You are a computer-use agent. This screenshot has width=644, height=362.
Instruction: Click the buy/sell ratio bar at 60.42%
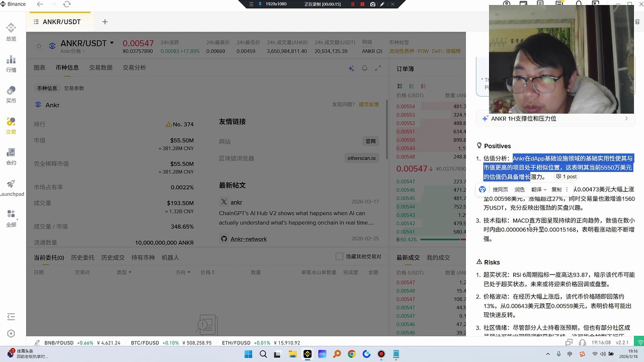[x=431, y=239]
